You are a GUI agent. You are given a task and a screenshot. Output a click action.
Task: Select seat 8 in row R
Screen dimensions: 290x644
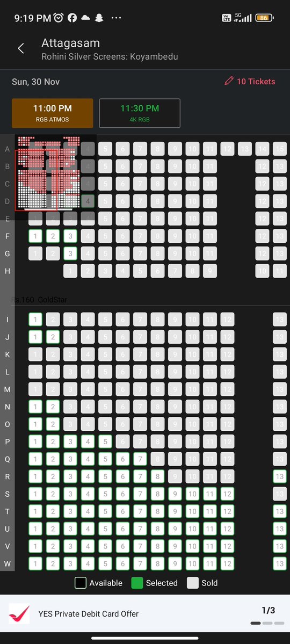click(x=157, y=476)
